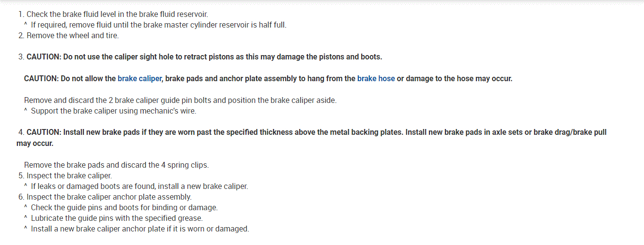Click step 6 "Inspect the brake caliper anchor plate assembly"
The image size is (644, 245).
109,197
